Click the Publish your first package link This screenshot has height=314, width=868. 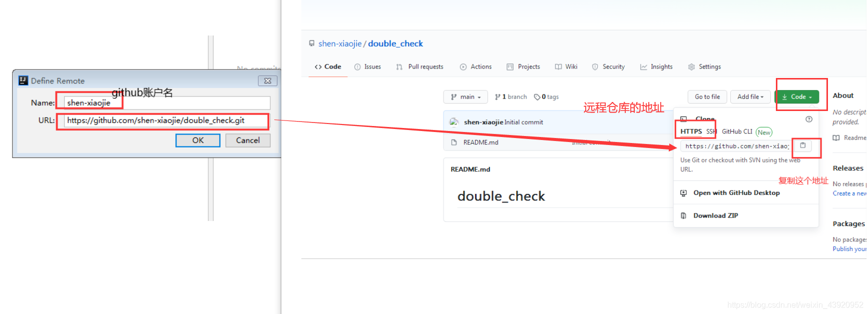pos(849,249)
